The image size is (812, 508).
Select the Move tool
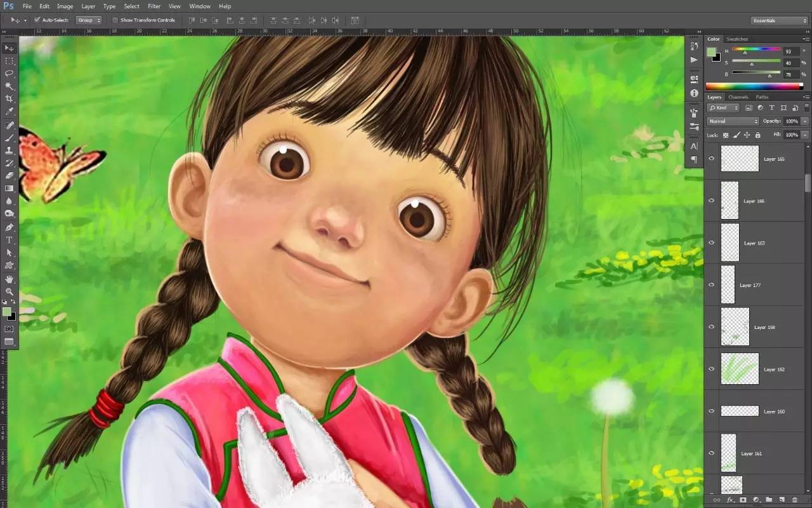coord(10,48)
